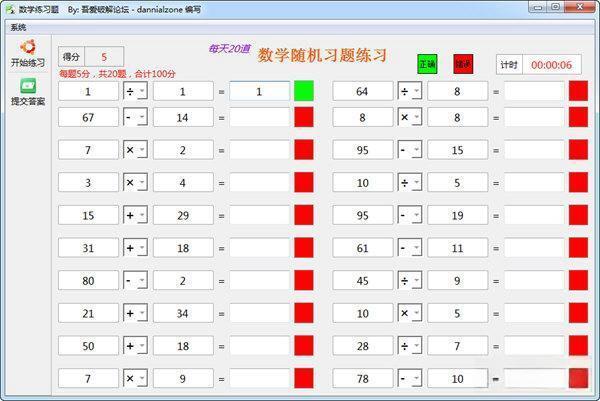The height and width of the screenshot is (401, 600).
Task: Click answer field for 8 × 8
Action: pos(534,117)
